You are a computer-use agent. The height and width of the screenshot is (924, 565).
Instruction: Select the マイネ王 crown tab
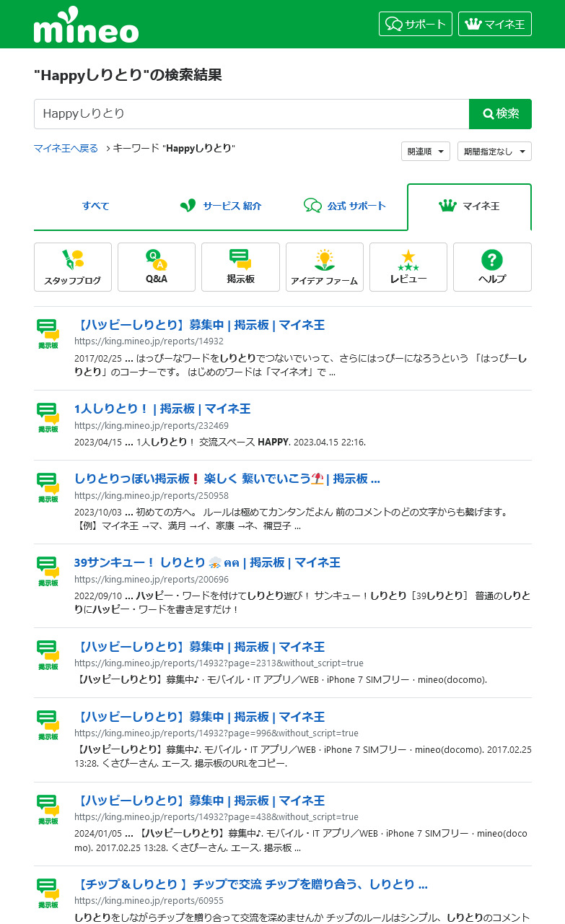click(x=469, y=206)
